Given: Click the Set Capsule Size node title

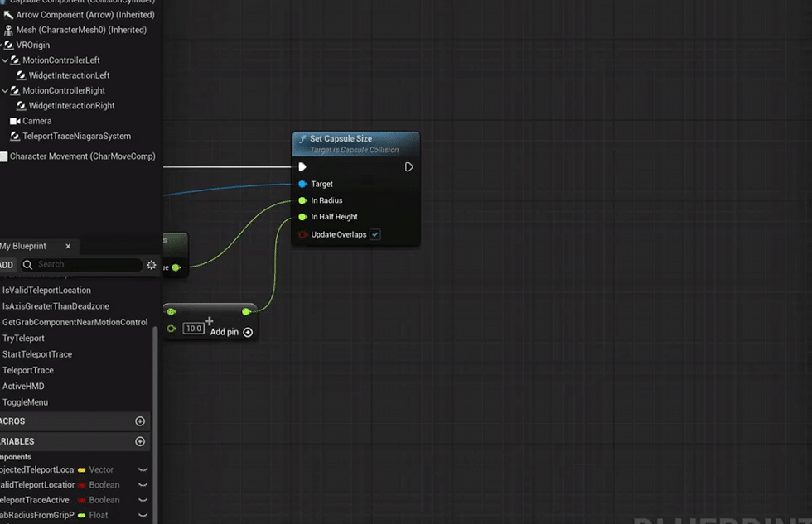Looking at the screenshot, I should pyautogui.click(x=341, y=138).
